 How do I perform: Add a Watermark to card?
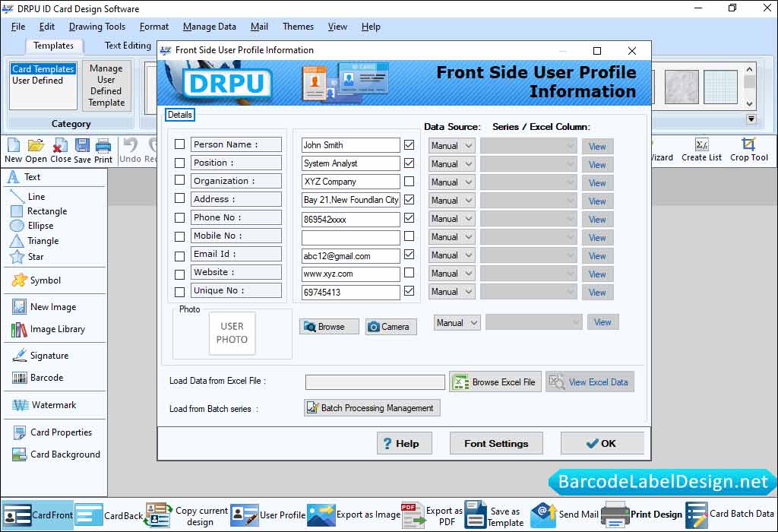(44, 405)
